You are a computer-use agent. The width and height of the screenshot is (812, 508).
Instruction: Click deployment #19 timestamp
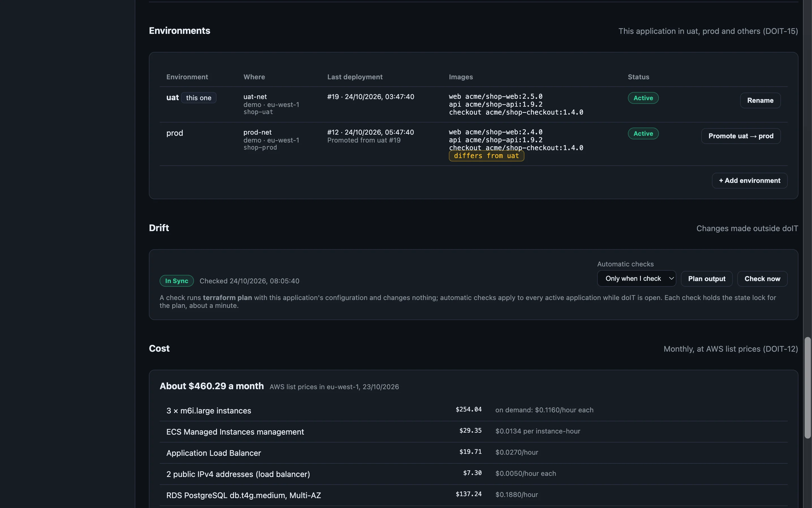[x=370, y=97]
